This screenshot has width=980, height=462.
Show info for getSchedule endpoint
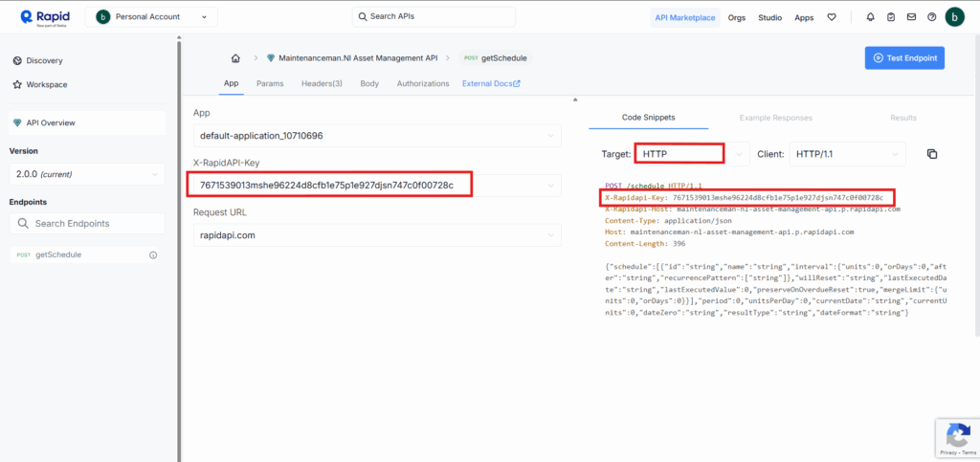pos(153,255)
